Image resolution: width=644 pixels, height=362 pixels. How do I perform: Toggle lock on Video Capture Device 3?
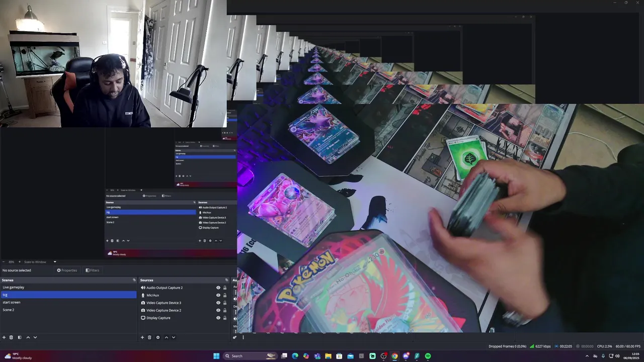(x=225, y=303)
